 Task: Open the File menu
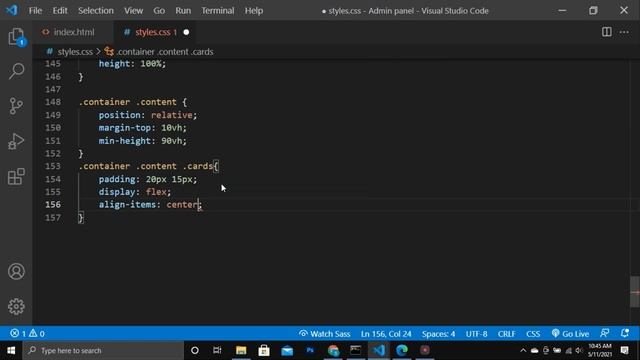pyautogui.click(x=35, y=11)
